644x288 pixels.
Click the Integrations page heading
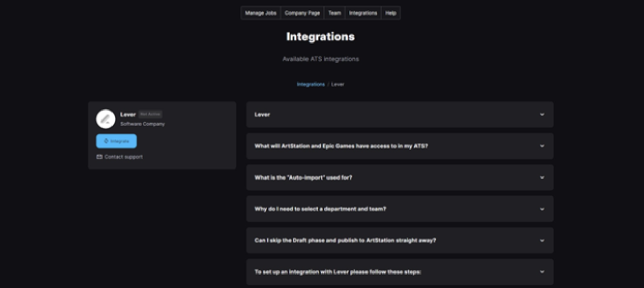click(x=320, y=37)
